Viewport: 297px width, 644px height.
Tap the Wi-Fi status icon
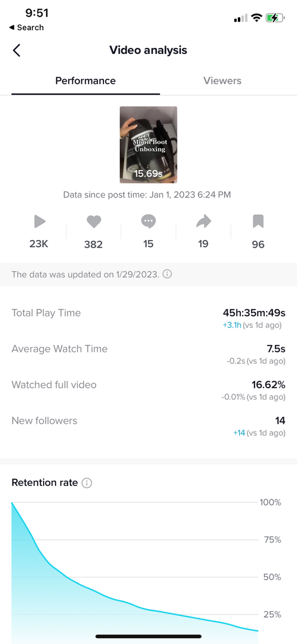pyautogui.click(x=257, y=18)
